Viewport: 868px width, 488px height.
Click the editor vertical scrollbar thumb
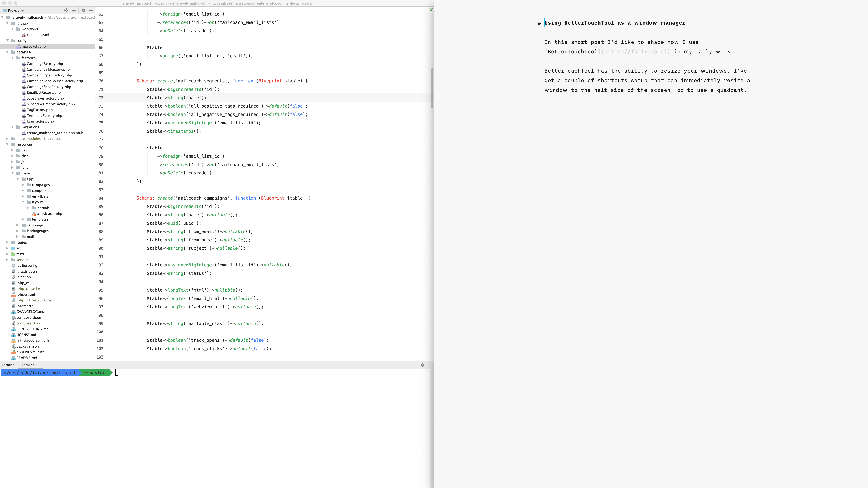432,88
